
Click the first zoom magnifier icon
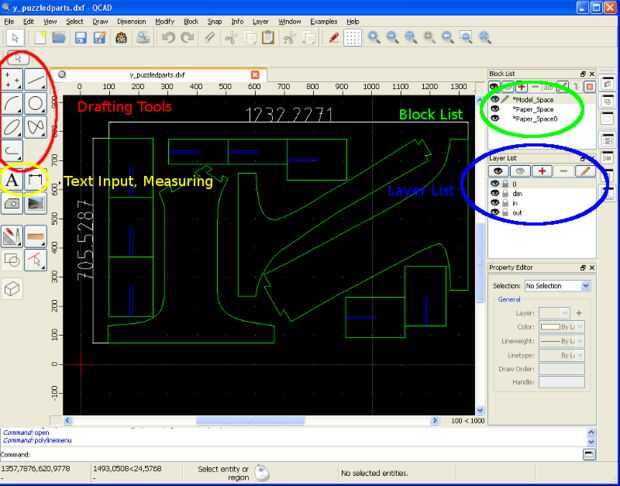(374, 38)
